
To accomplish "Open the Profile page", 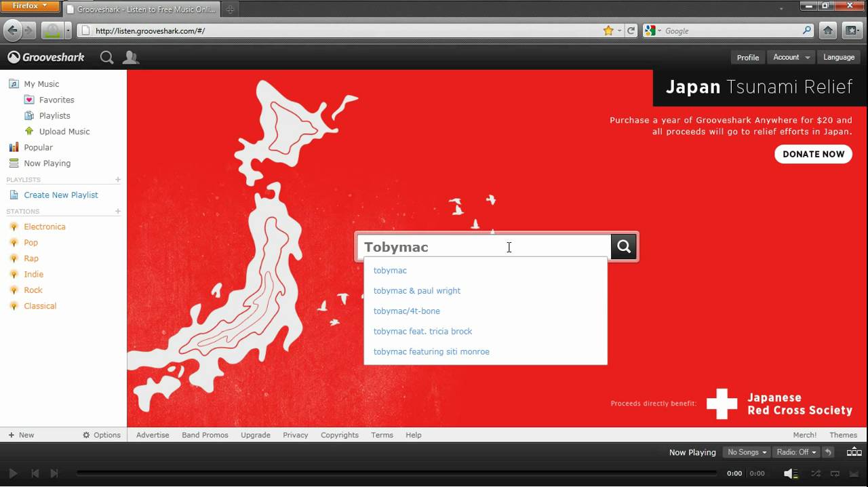I will pos(748,58).
